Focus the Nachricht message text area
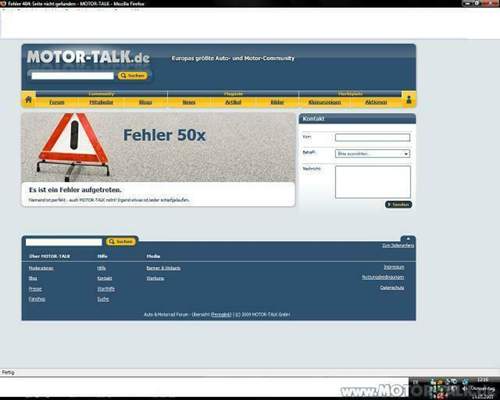Viewport: 500px width, 400px height. tap(373, 182)
